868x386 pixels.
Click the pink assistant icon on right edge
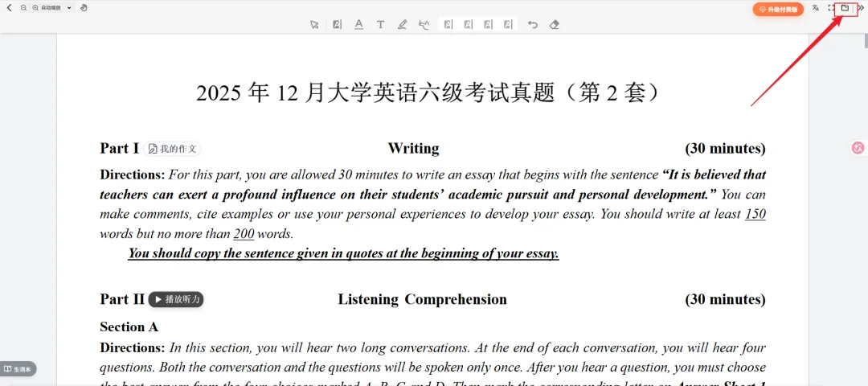tap(858, 148)
